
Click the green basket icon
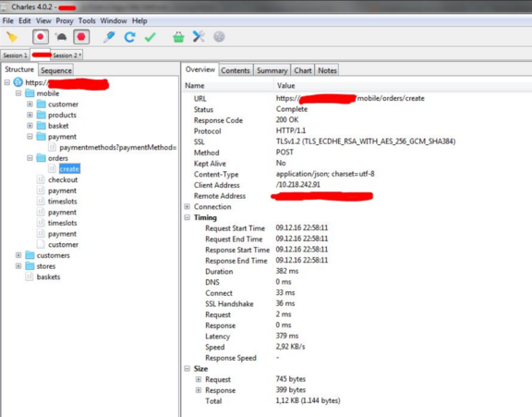178,37
